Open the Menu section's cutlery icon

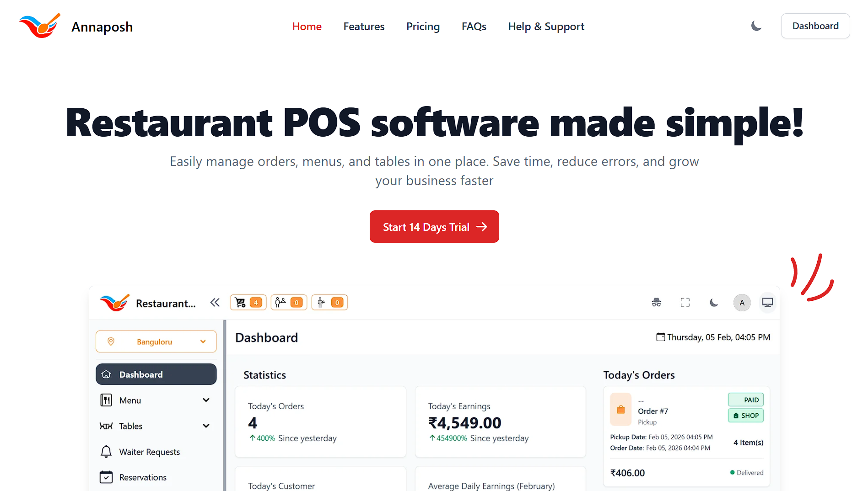(x=106, y=400)
